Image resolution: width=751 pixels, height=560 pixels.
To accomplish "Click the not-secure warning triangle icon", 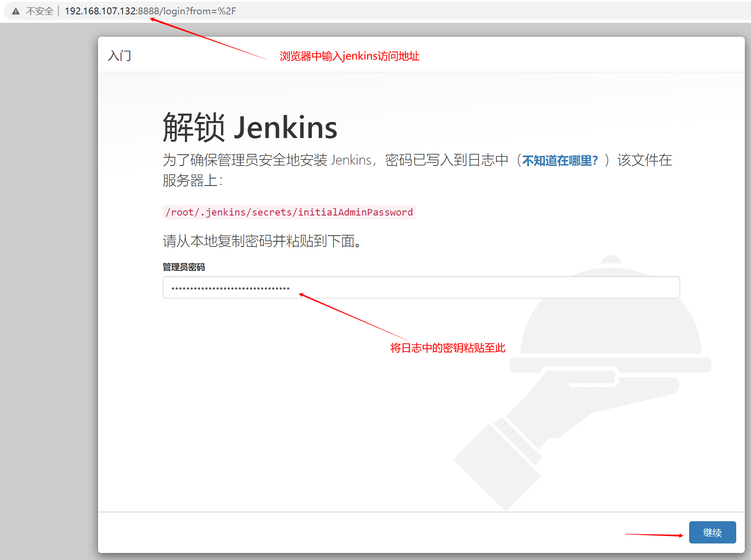I will tap(16, 11).
